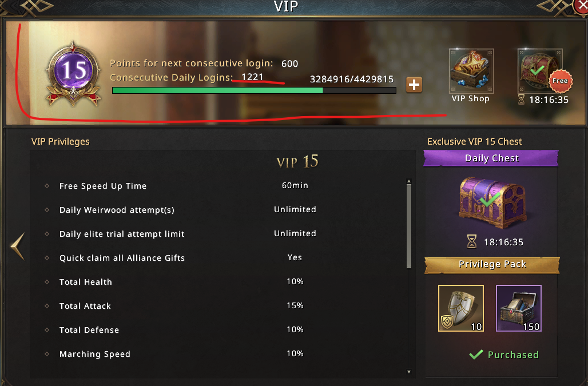The height and width of the screenshot is (386, 588).
Task: Go to previous VIP level arrow
Action: click(18, 246)
